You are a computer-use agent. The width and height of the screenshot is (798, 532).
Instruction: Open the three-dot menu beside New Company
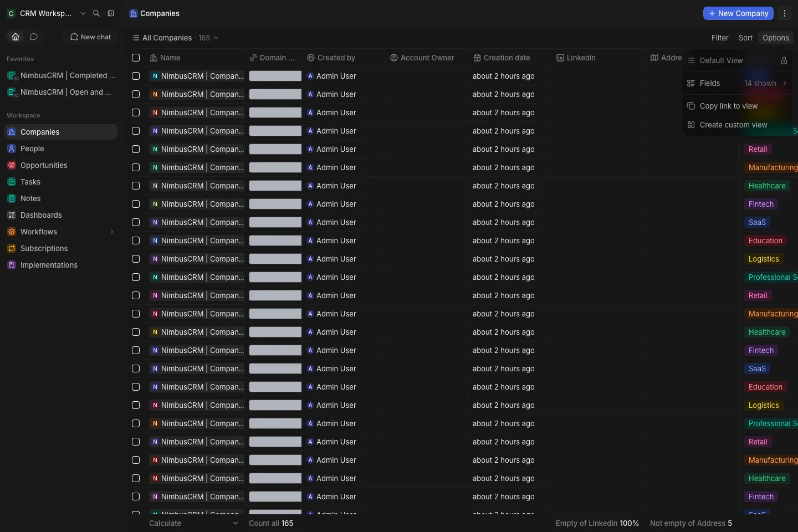(785, 13)
